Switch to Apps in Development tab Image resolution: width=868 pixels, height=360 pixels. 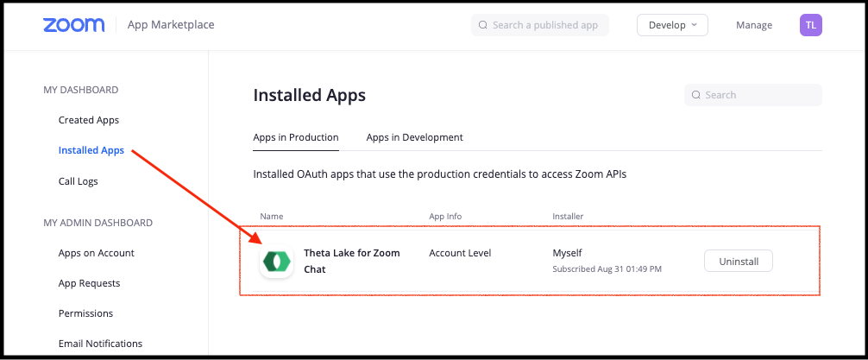pyautogui.click(x=415, y=137)
